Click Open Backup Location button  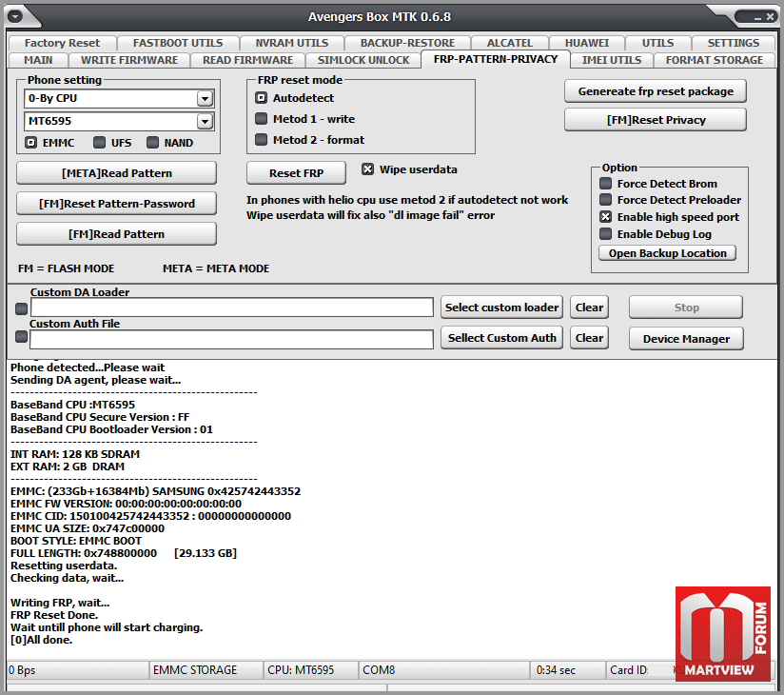pyautogui.click(x=668, y=253)
